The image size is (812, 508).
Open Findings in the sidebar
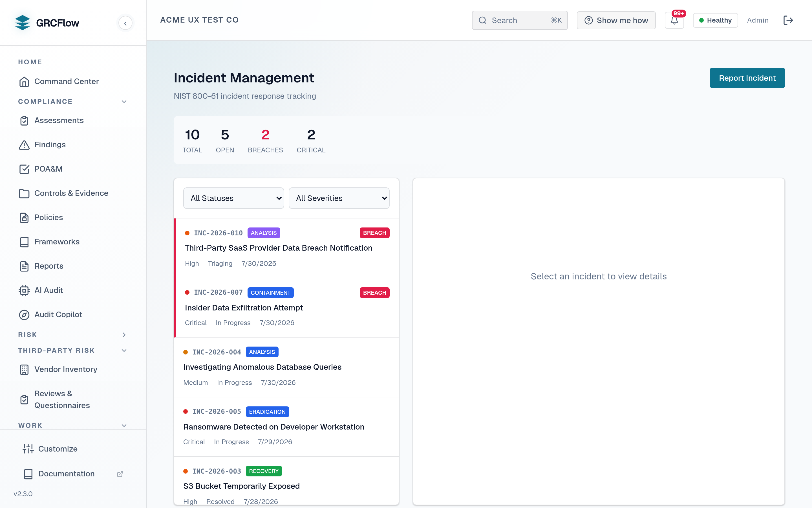tap(73, 145)
